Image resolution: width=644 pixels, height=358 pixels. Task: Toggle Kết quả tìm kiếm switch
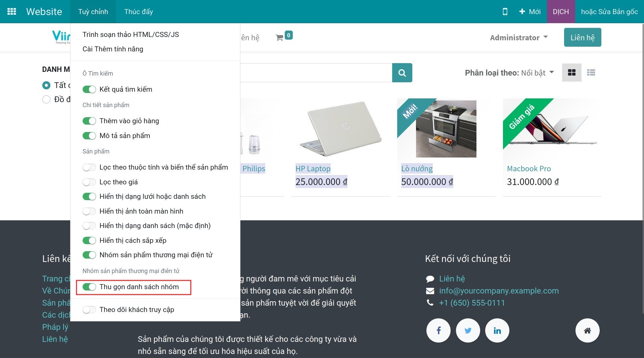[89, 89]
